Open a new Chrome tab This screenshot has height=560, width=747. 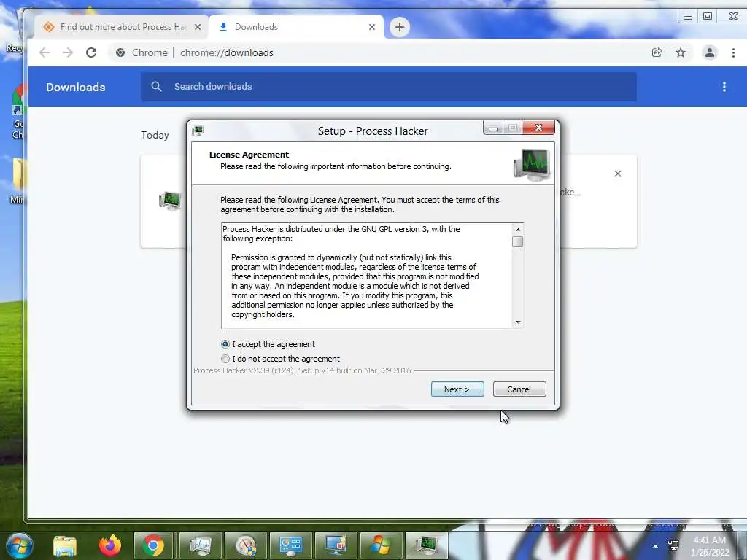tap(400, 27)
